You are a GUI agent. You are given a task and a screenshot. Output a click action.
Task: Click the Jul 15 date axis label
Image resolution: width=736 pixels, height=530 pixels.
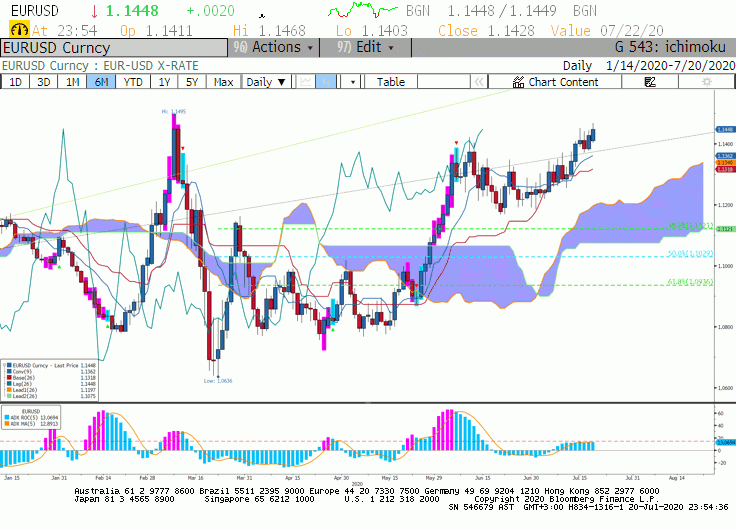[580, 478]
